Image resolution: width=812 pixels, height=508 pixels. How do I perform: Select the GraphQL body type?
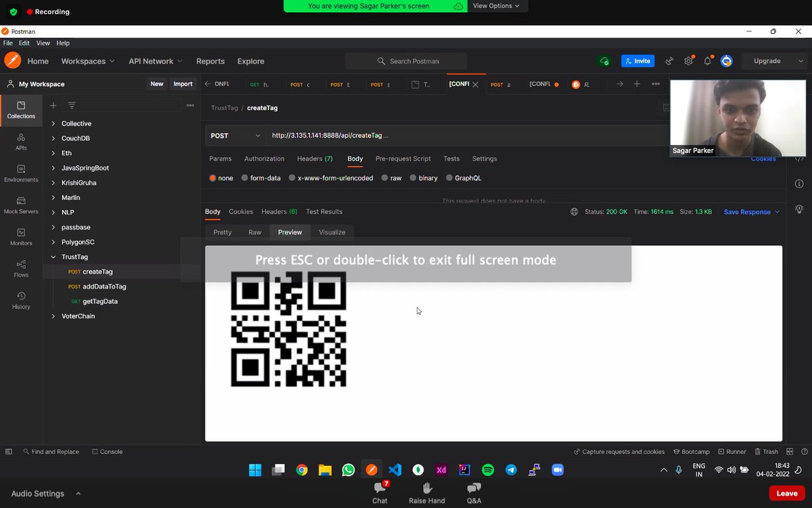point(464,178)
